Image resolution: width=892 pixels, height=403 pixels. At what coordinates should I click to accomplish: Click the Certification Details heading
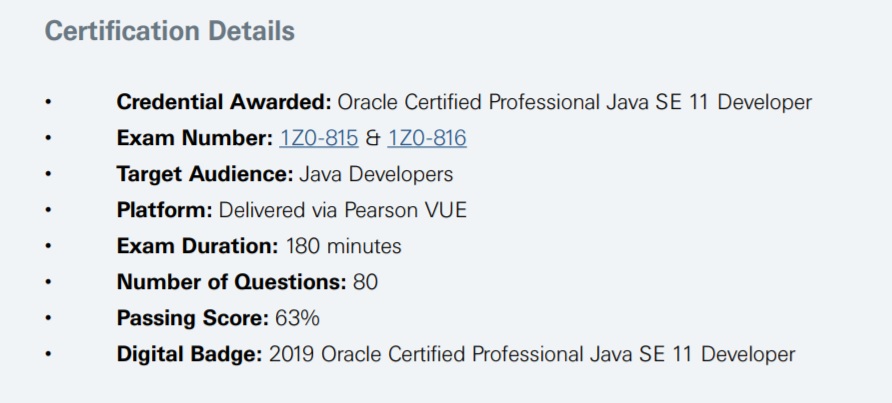tap(170, 32)
